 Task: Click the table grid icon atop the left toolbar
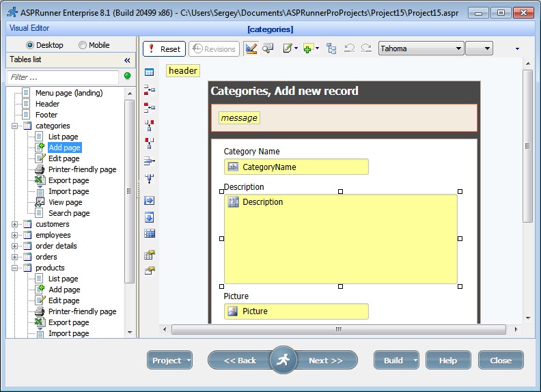(149, 72)
